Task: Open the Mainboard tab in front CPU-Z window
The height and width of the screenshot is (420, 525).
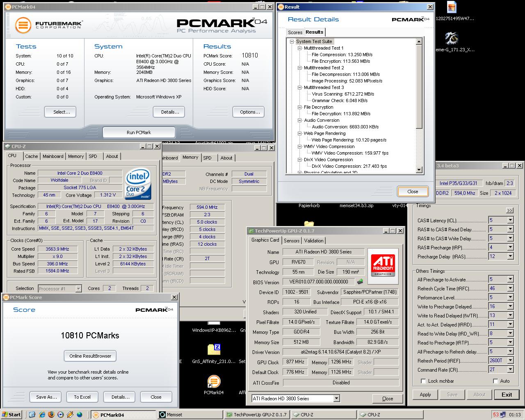Action: (x=53, y=156)
